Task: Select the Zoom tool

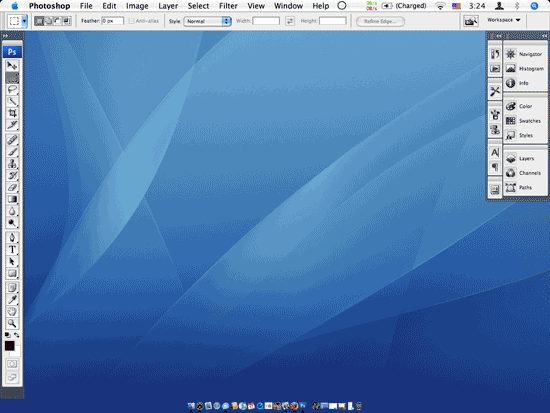Action: click(x=12, y=324)
